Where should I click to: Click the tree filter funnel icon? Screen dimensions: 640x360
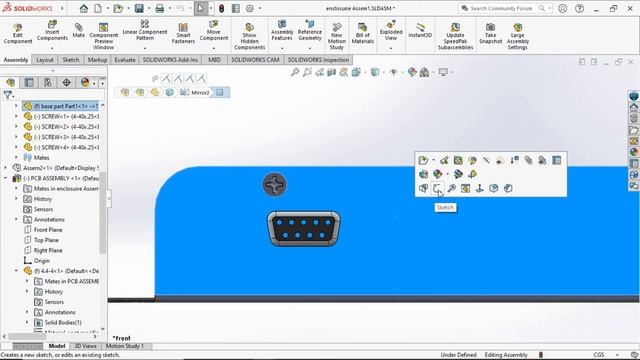pos(7,95)
